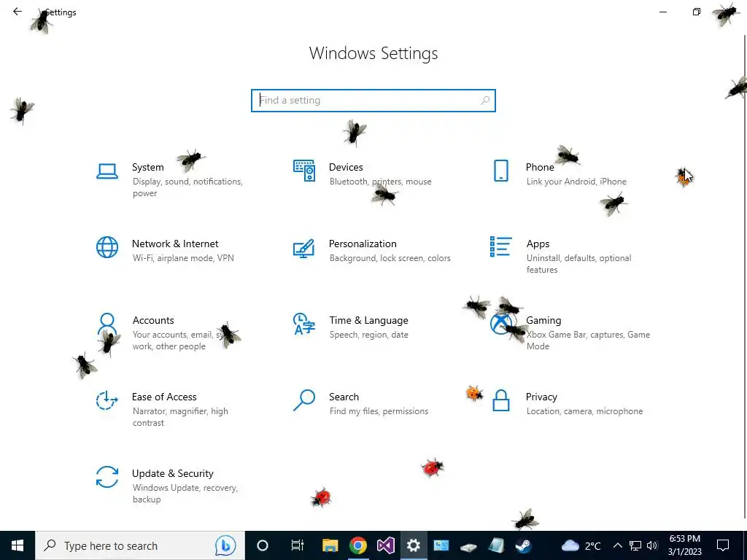Go back with the Settings back arrow
Screen dimensions: 747x560
tap(18, 12)
